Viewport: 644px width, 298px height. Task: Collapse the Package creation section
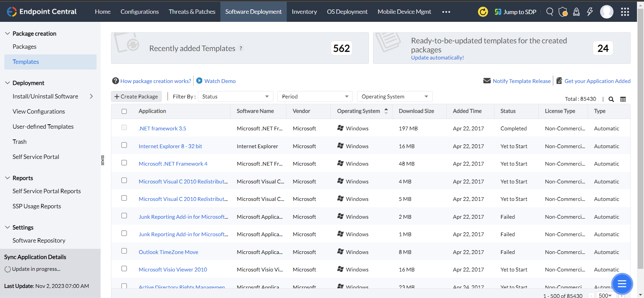pyautogui.click(x=7, y=34)
